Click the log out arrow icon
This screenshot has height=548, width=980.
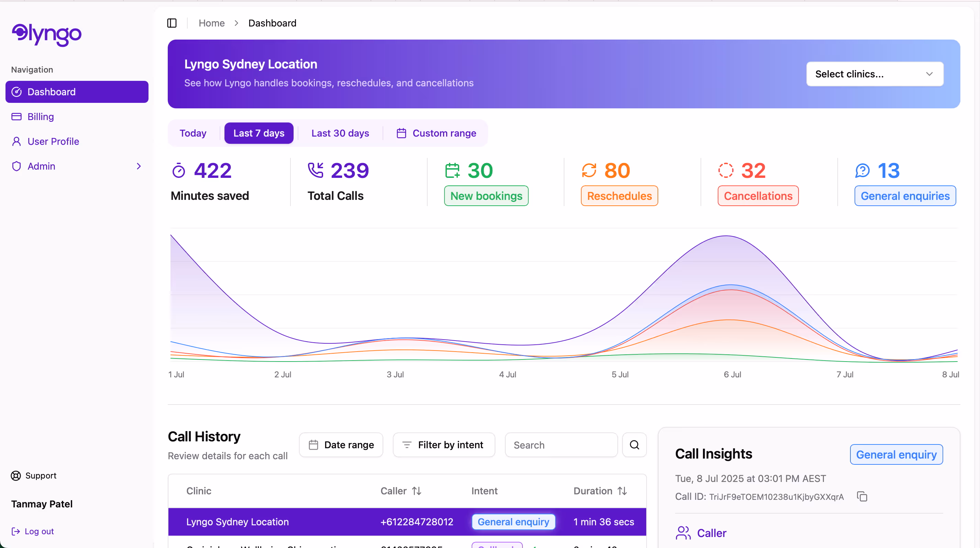tap(16, 531)
